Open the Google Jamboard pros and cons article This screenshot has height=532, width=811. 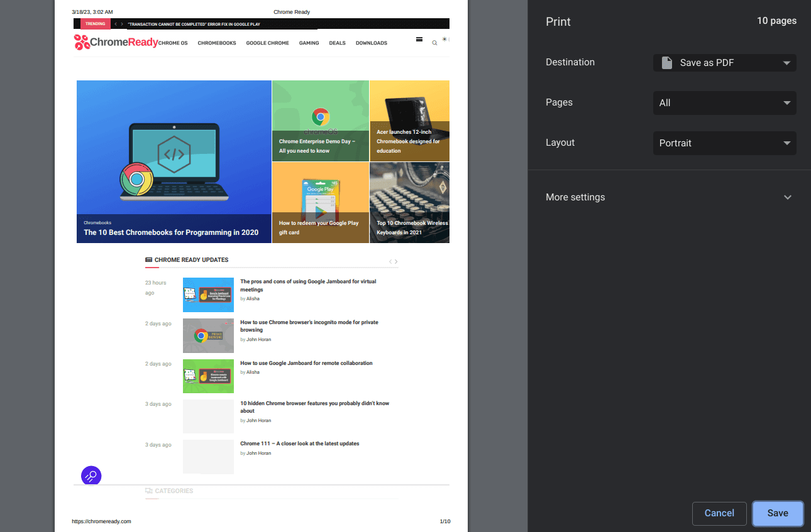coord(308,286)
